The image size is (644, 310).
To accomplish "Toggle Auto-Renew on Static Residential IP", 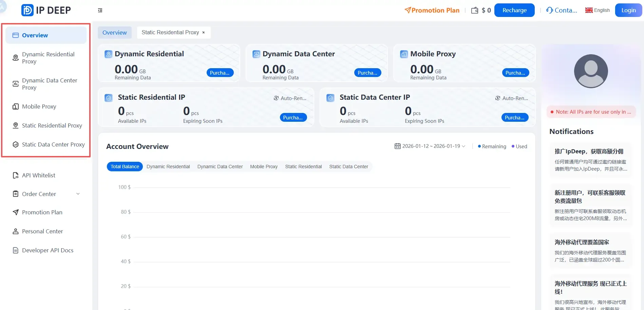I will [x=290, y=98].
